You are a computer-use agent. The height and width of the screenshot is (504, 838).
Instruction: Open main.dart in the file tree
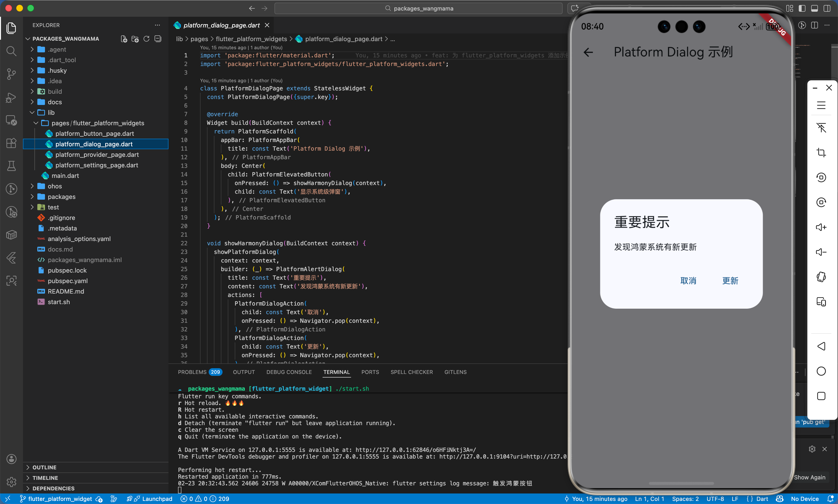pos(65,175)
